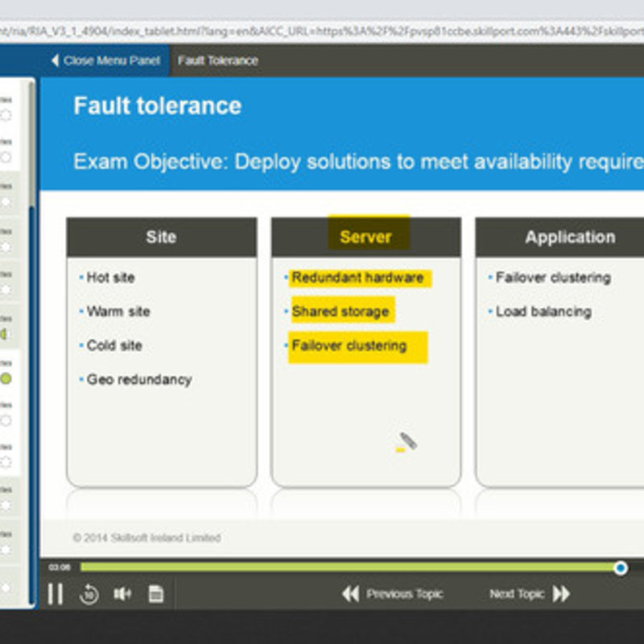Viewport: 644px width, 644px height.
Task: Select the half-green in-progress topic indicator
Action: [5, 334]
